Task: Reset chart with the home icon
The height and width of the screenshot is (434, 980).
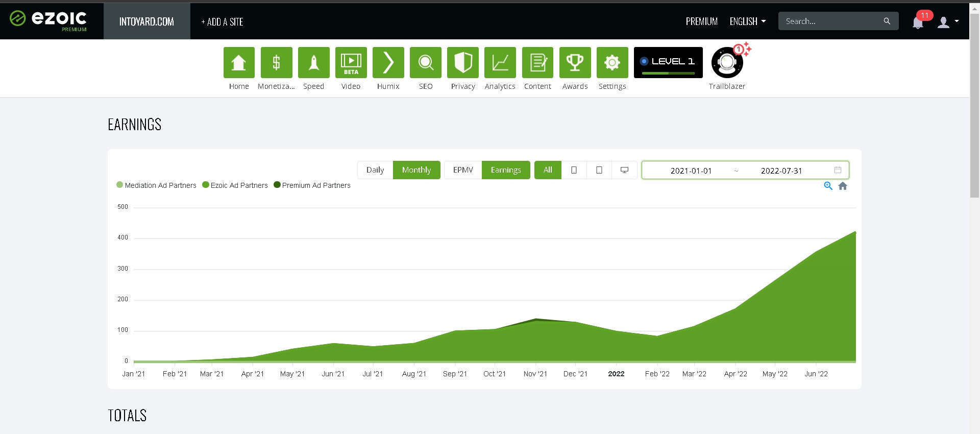Action: tap(843, 186)
